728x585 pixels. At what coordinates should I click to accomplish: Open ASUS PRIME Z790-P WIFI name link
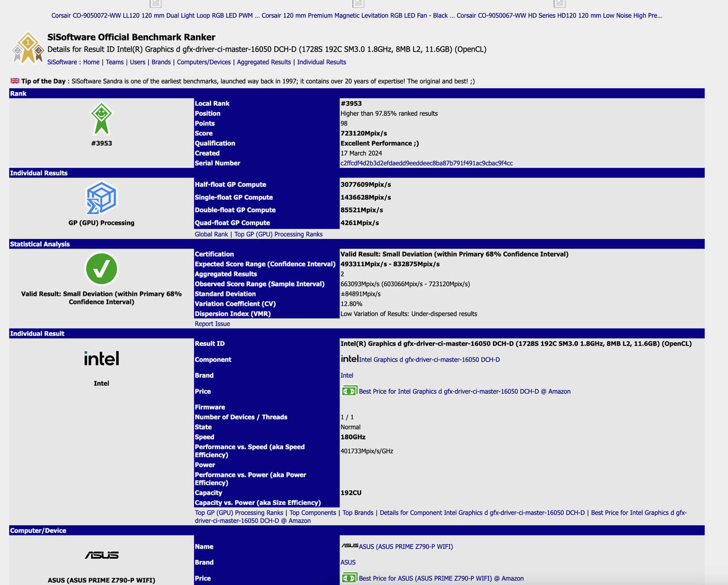[x=406, y=546]
